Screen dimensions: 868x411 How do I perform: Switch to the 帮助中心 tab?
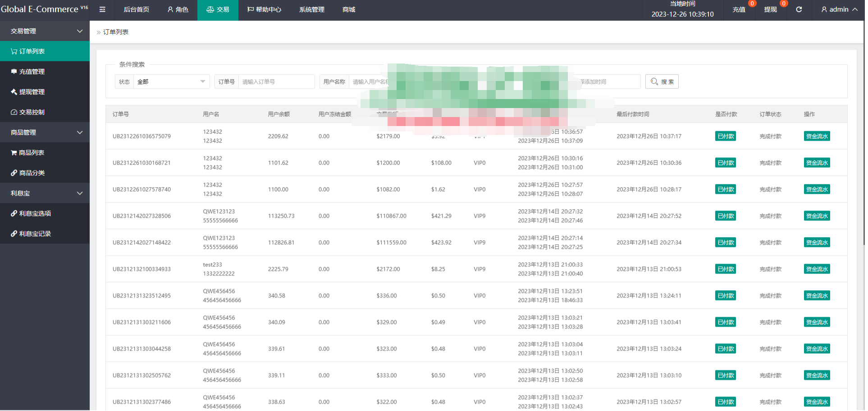pyautogui.click(x=265, y=9)
